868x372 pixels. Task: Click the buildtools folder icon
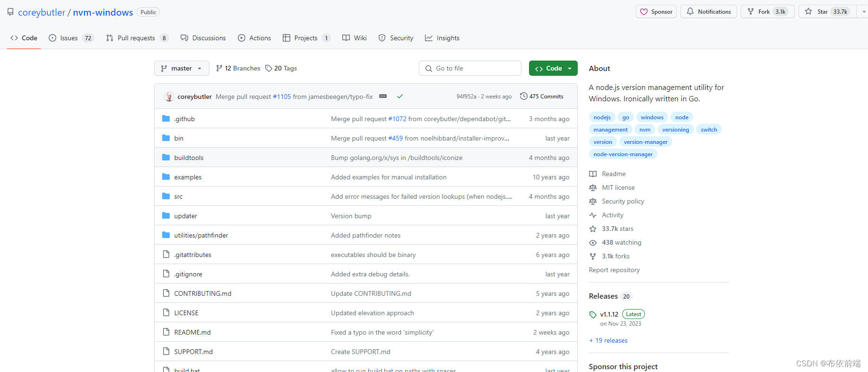(166, 158)
